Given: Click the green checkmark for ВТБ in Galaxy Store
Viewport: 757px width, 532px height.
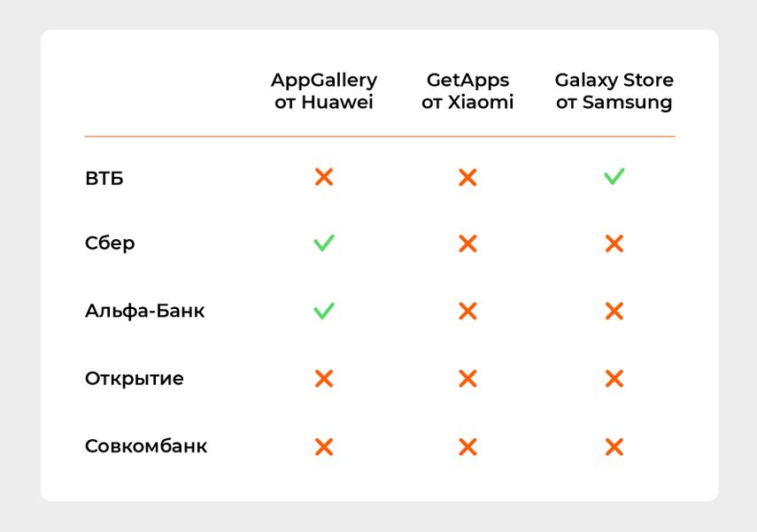Looking at the screenshot, I should (614, 176).
